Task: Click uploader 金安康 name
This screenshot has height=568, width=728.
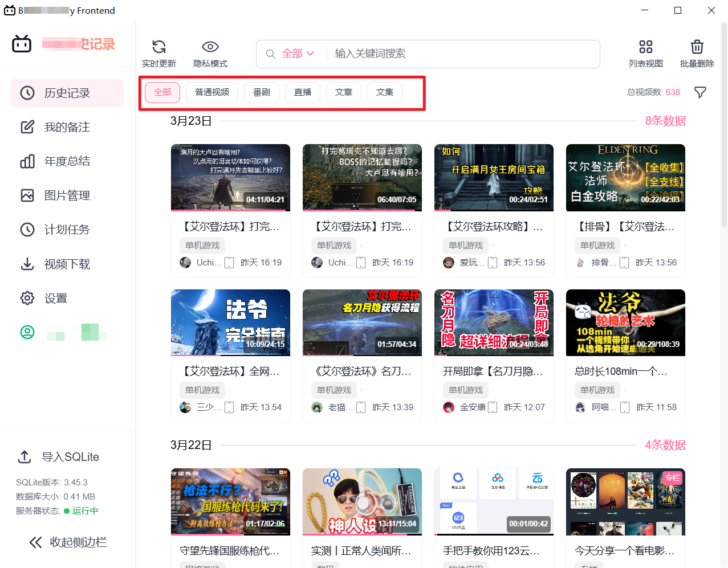Action: pyautogui.click(x=473, y=407)
